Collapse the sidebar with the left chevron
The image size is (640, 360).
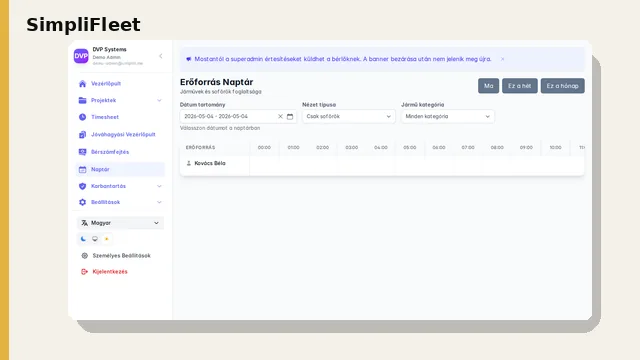pyautogui.click(x=160, y=56)
